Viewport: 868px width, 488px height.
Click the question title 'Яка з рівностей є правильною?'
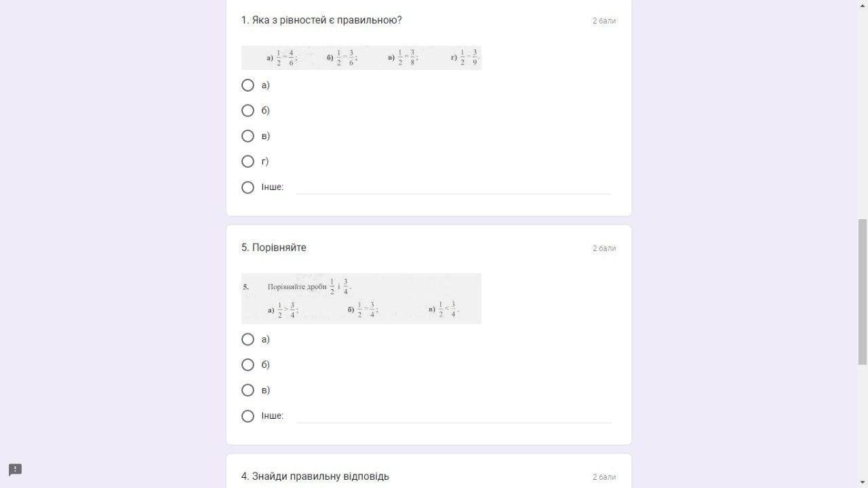click(327, 20)
